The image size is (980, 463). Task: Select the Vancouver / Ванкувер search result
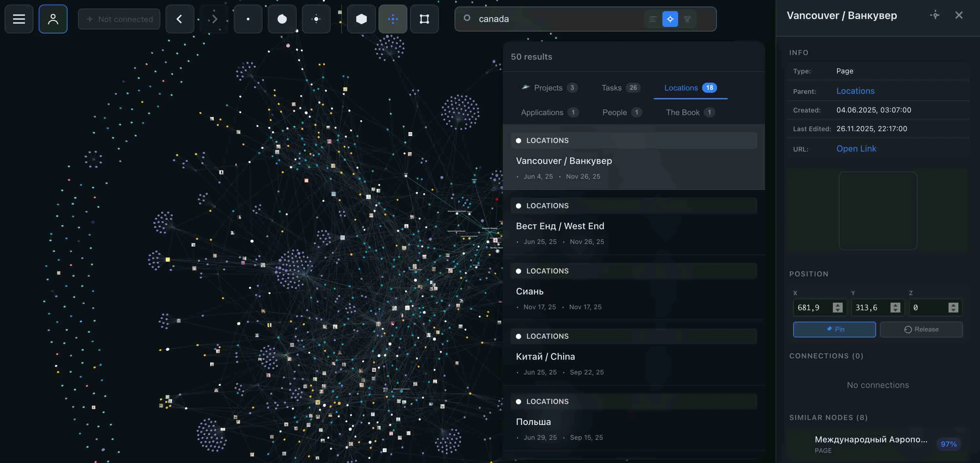pos(564,160)
